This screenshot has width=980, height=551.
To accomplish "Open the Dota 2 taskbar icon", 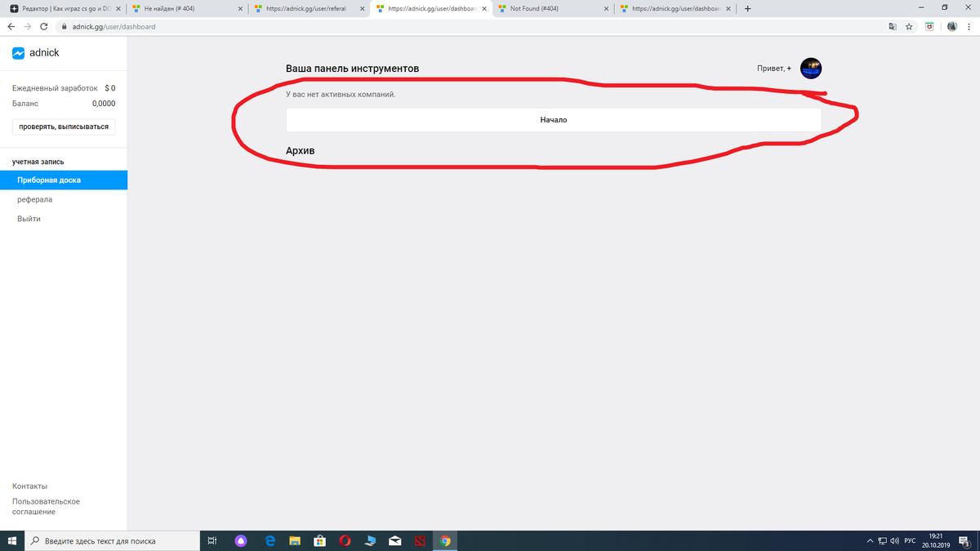I will 420,540.
